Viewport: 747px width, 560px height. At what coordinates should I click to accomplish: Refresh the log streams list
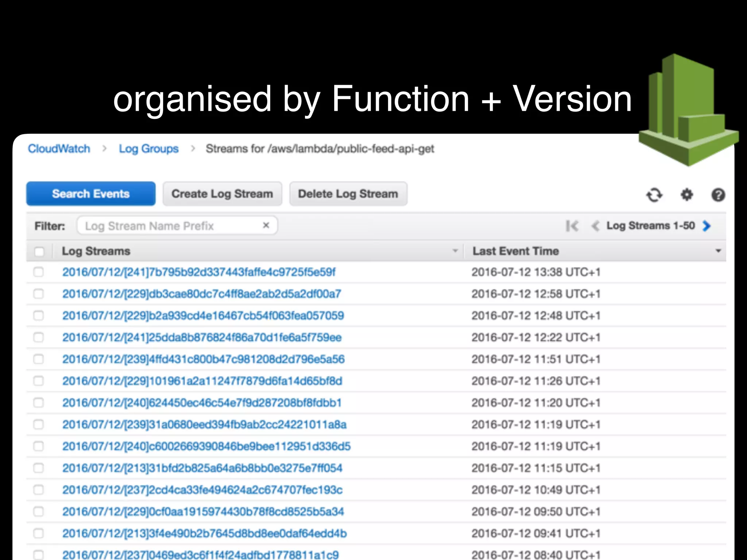coord(654,195)
